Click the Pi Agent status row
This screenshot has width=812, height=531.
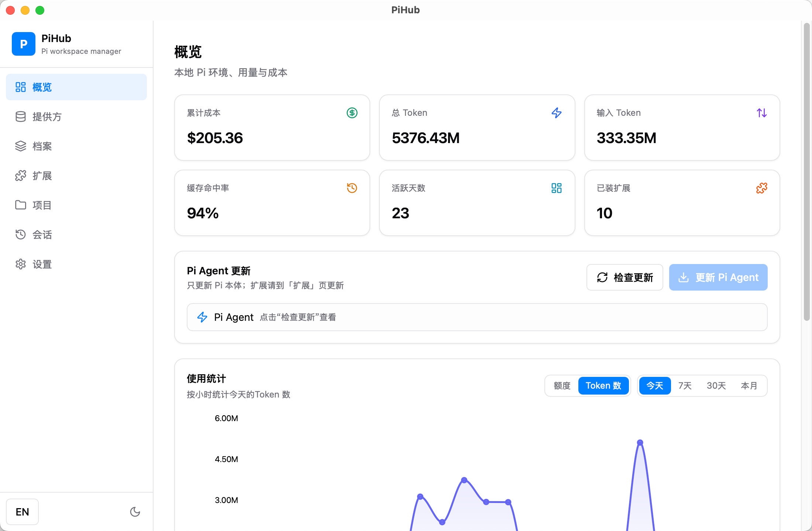[x=477, y=317]
